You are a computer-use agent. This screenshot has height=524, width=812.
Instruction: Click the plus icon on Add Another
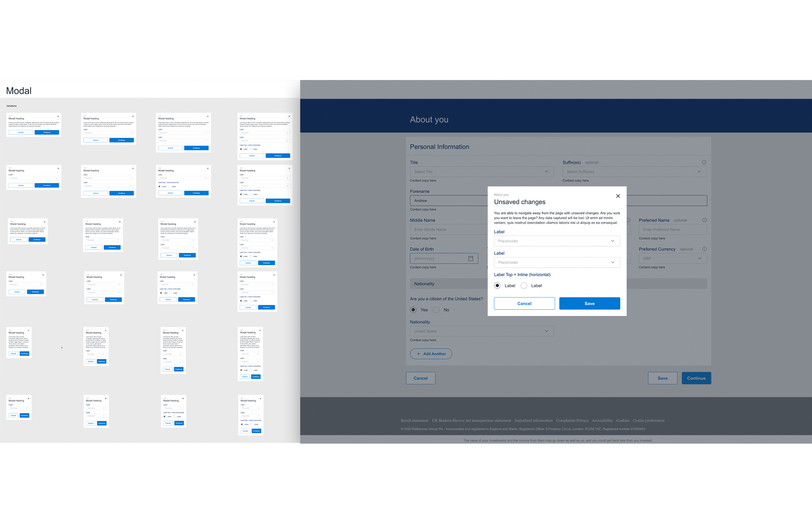tap(418, 354)
